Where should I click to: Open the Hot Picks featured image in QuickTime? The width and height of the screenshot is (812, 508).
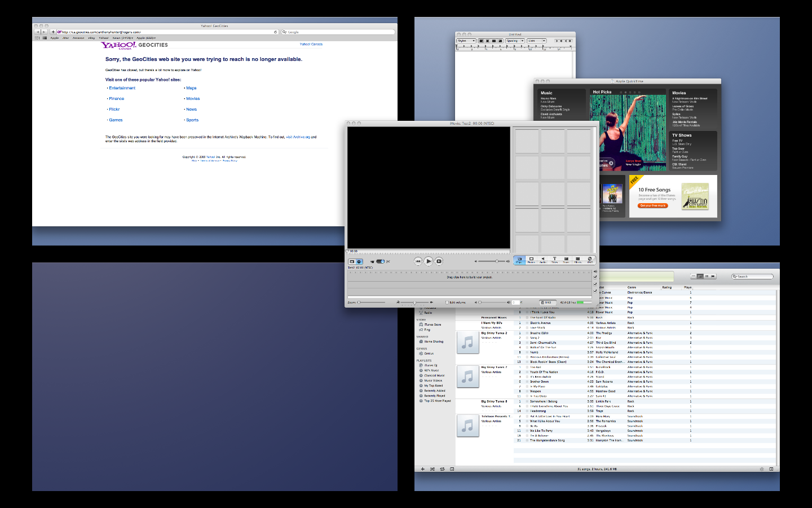click(x=628, y=133)
